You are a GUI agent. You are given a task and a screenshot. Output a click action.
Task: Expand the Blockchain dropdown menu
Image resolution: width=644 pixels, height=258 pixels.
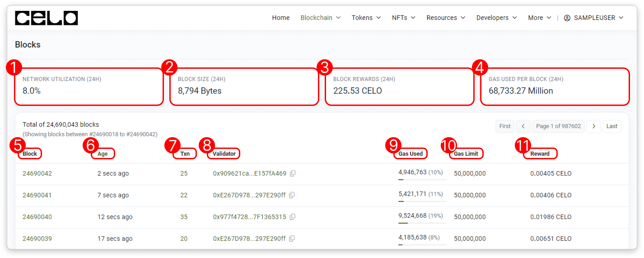tap(320, 18)
